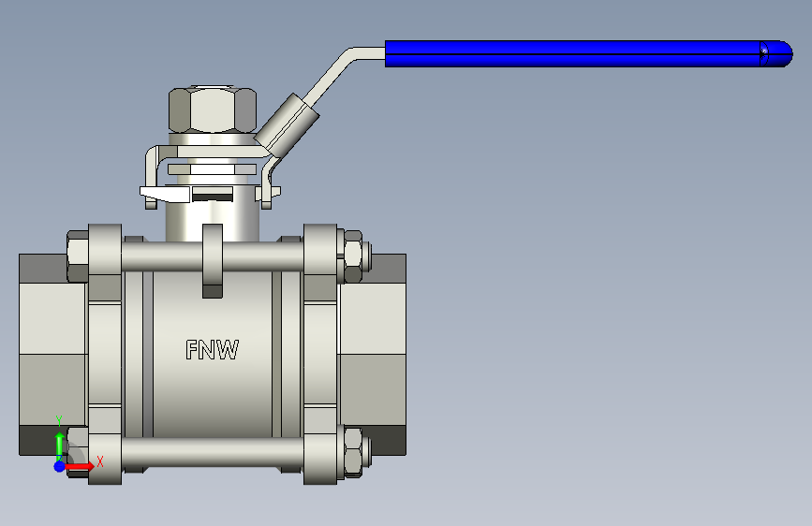Click the upper-left tie bolt head
This screenshot has width=812, height=526.
(x=78, y=256)
